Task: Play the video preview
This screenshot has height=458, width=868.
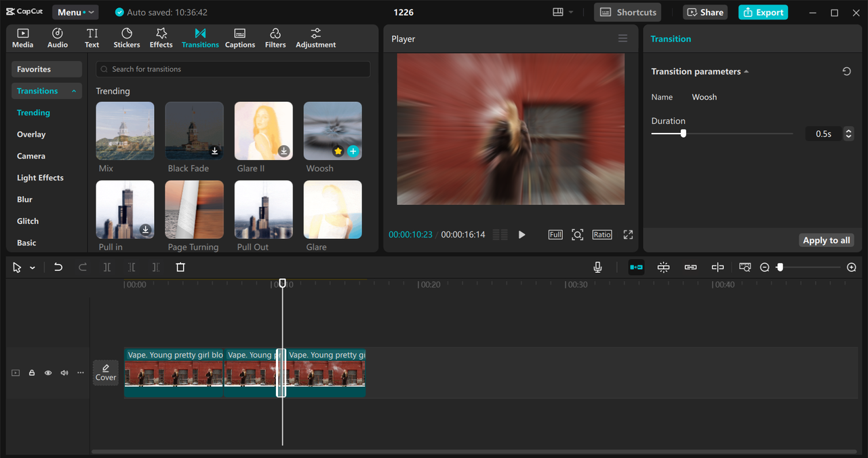Action: pos(521,235)
